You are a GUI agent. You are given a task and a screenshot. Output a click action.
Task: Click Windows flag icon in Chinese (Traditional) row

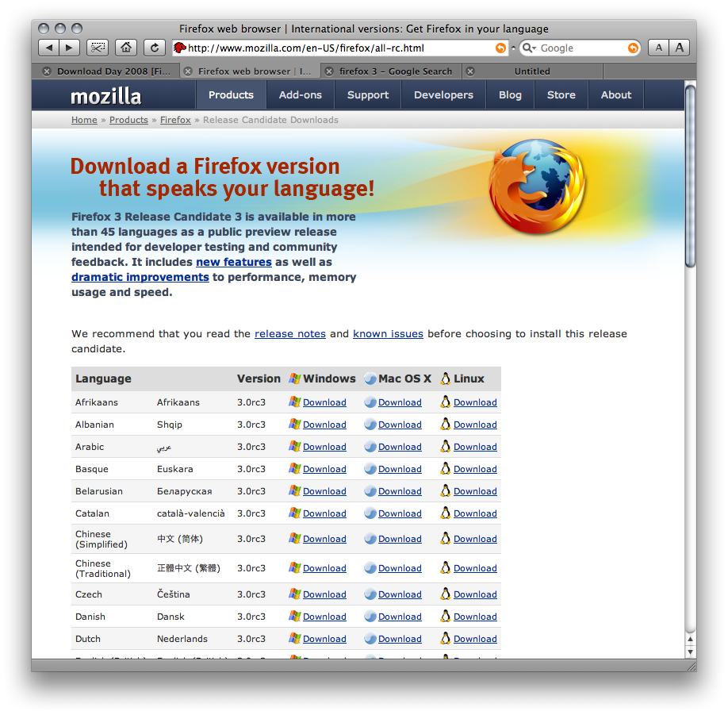pos(294,567)
